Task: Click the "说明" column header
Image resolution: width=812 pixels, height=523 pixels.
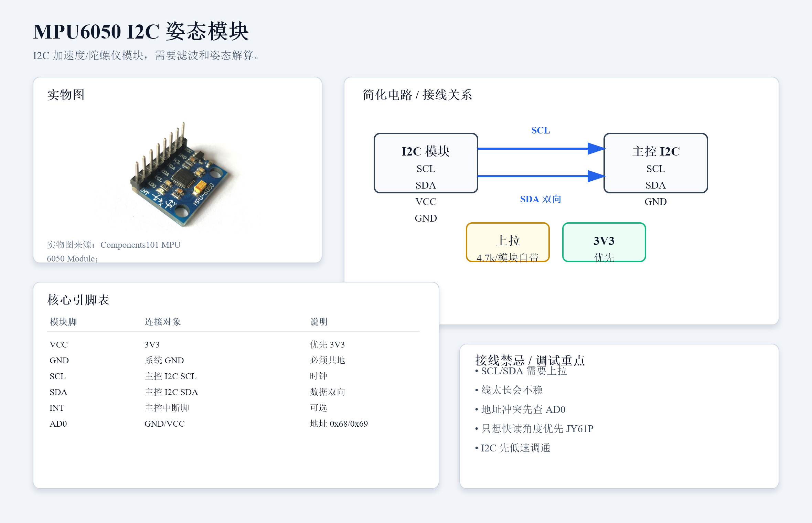Action: (x=319, y=322)
